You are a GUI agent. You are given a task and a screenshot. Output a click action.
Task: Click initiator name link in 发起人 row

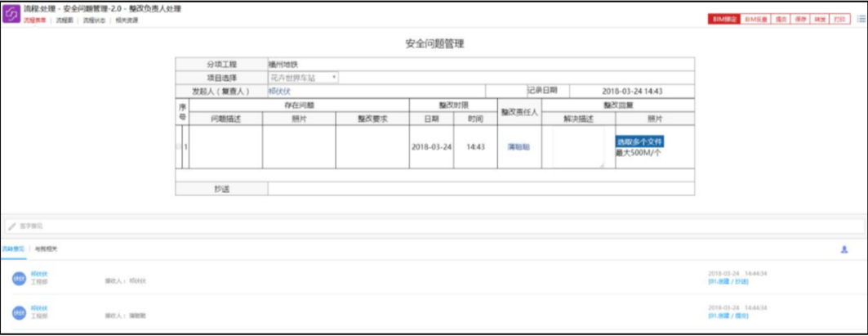click(x=279, y=91)
